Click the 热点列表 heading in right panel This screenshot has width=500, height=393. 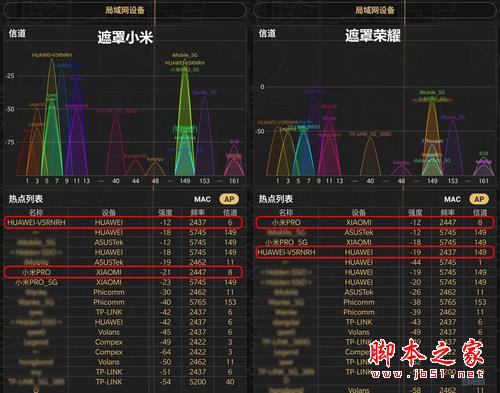coord(276,199)
